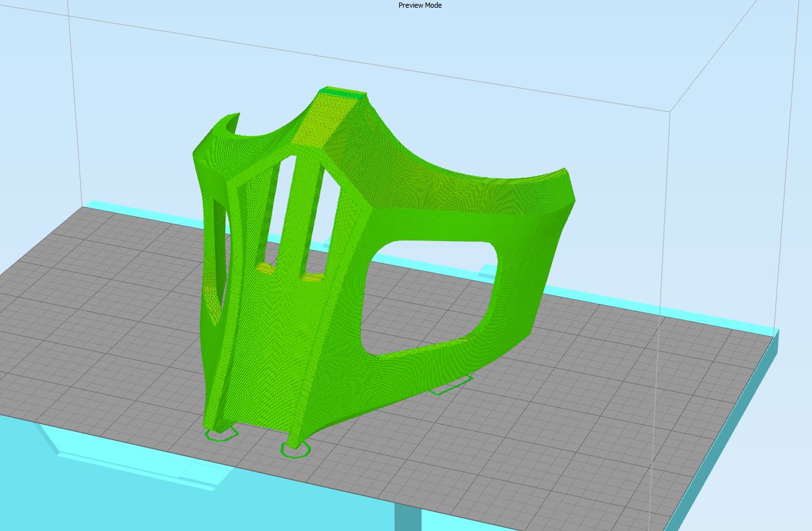
Task: Select the center bar between the two vertical slots
Action: coord(303,212)
